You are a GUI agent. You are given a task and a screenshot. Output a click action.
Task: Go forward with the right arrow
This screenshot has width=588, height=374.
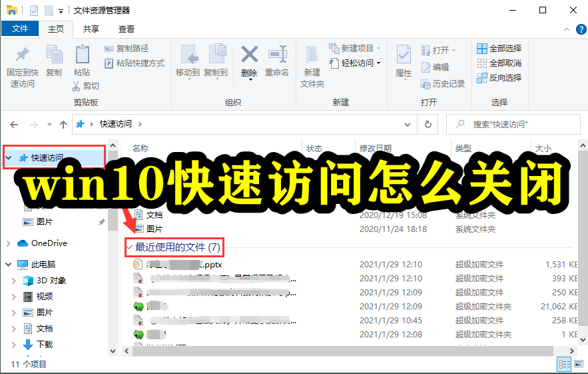pyautogui.click(x=34, y=124)
